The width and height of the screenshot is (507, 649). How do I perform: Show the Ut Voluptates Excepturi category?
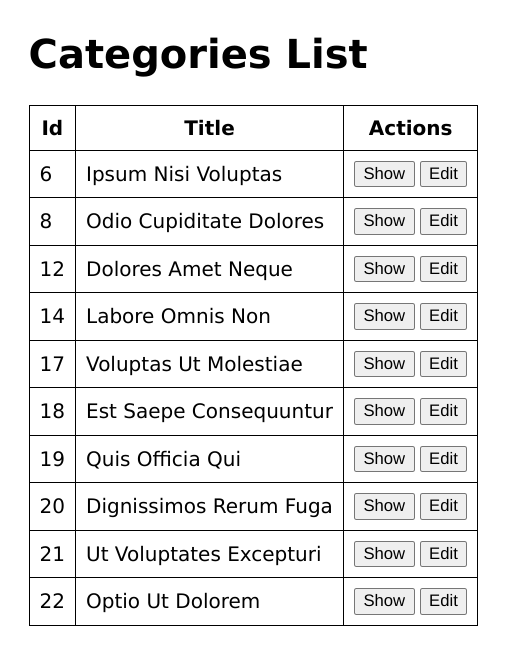(384, 554)
